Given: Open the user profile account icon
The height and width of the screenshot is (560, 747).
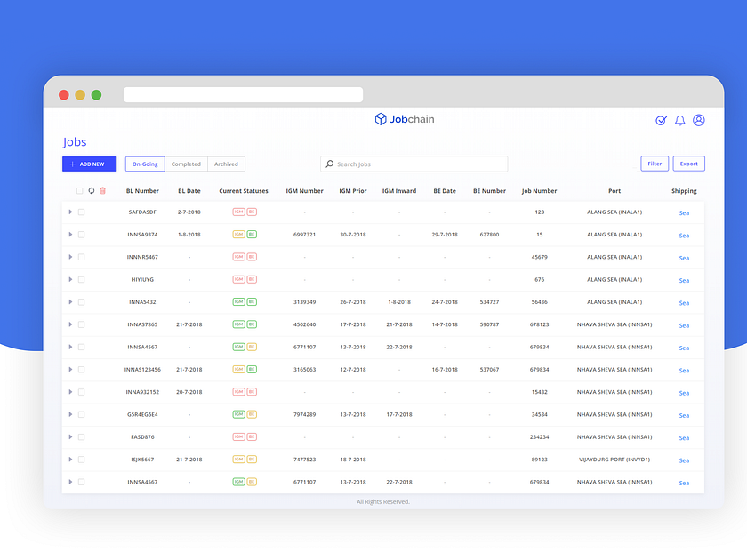Looking at the screenshot, I should click(699, 120).
